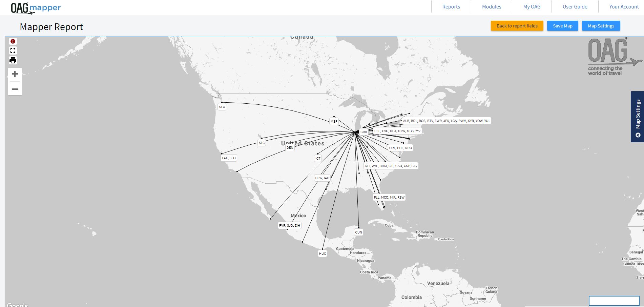Save the current map
This screenshot has height=307, width=644.
(x=562, y=26)
